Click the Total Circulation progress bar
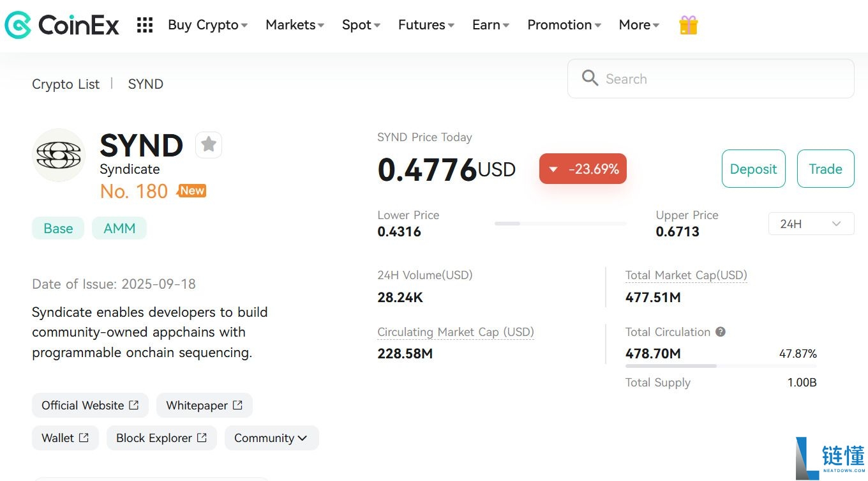The width and height of the screenshot is (868, 481). coord(721,366)
